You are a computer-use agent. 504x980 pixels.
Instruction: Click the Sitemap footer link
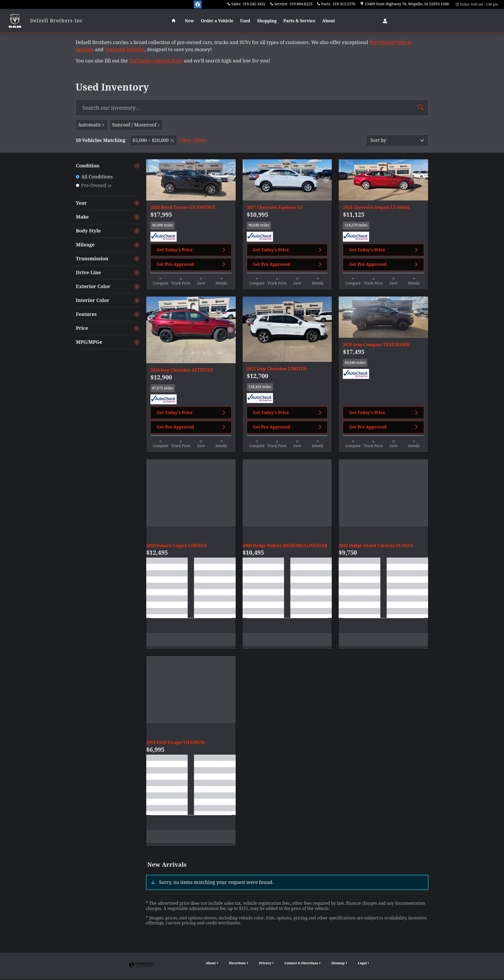click(339, 963)
